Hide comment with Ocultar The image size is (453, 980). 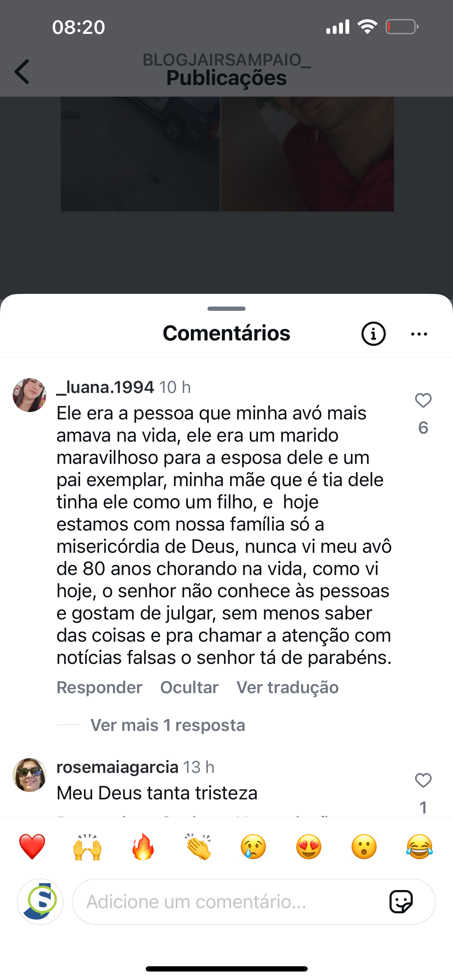[x=189, y=687]
